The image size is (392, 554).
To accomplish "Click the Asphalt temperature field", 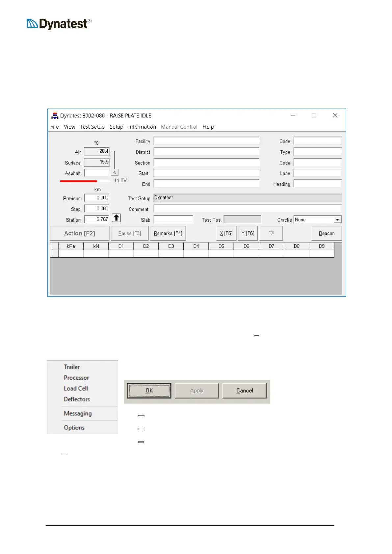I will [x=96, y=173].
